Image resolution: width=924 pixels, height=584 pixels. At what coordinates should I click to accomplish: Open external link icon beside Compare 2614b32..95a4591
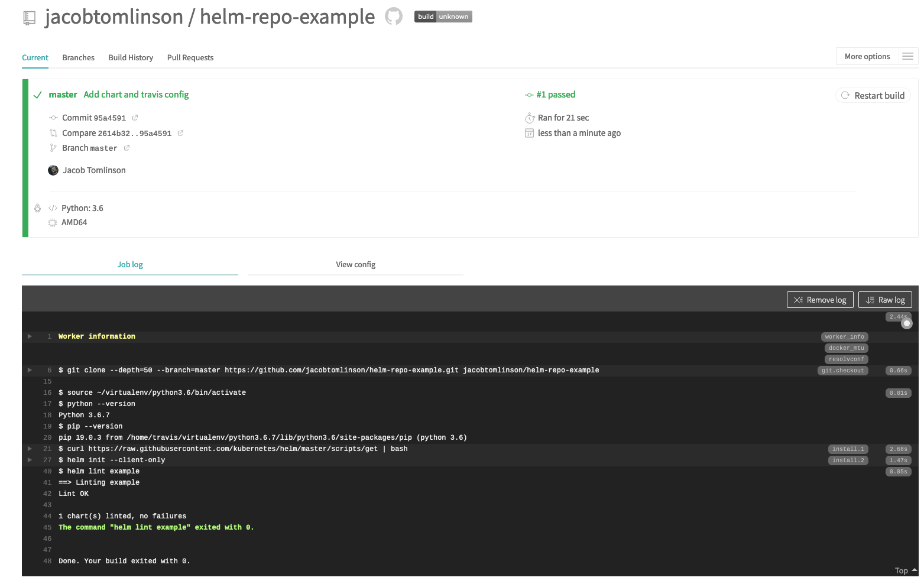(180, 133)
